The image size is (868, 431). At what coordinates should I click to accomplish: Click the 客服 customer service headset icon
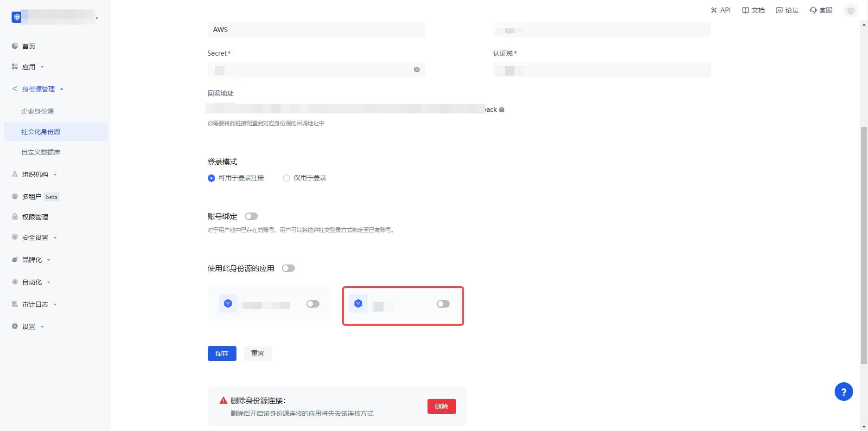tap(813, 10)
